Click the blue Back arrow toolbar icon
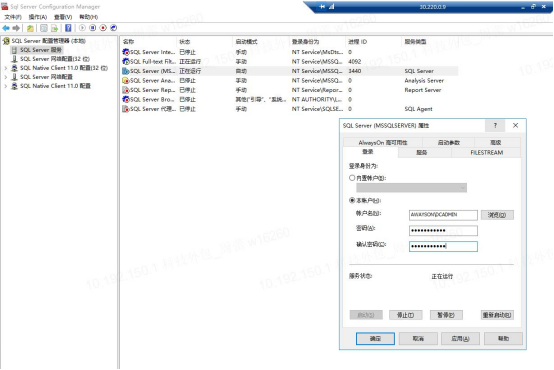 [6, 28]
